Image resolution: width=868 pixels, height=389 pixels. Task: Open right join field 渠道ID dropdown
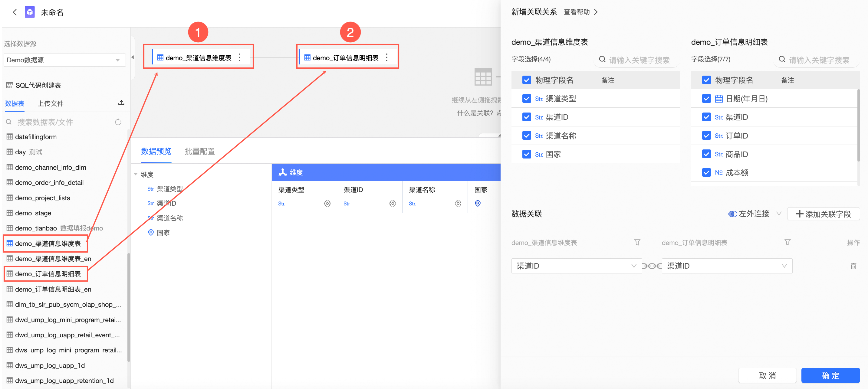[727, 266]
